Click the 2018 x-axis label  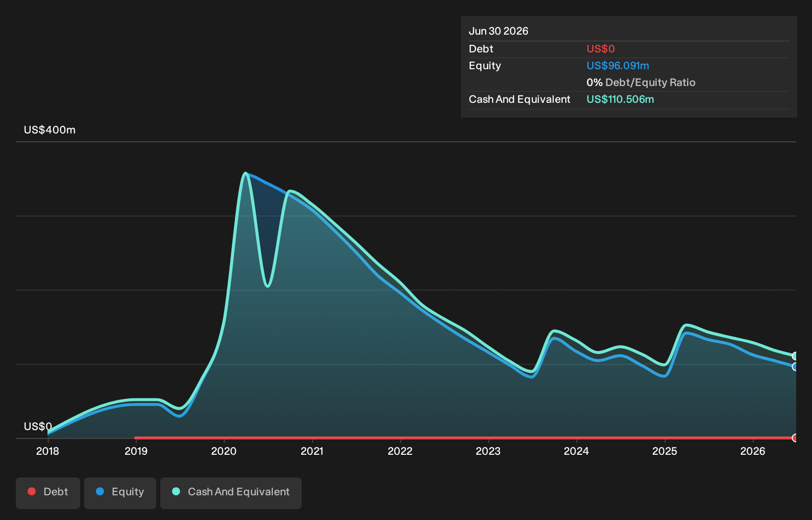point(47,451)
